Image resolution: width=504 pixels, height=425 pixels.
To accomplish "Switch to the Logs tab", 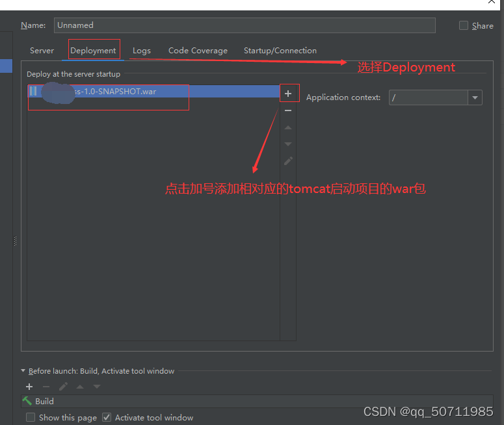I will [x=142, y=51].
